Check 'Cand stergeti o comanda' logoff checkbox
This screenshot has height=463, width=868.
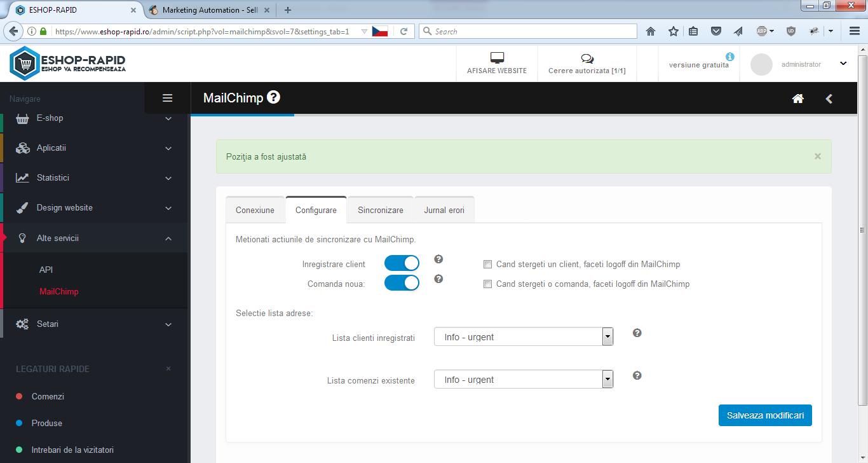pyautogui.click(x=488, y=284)
